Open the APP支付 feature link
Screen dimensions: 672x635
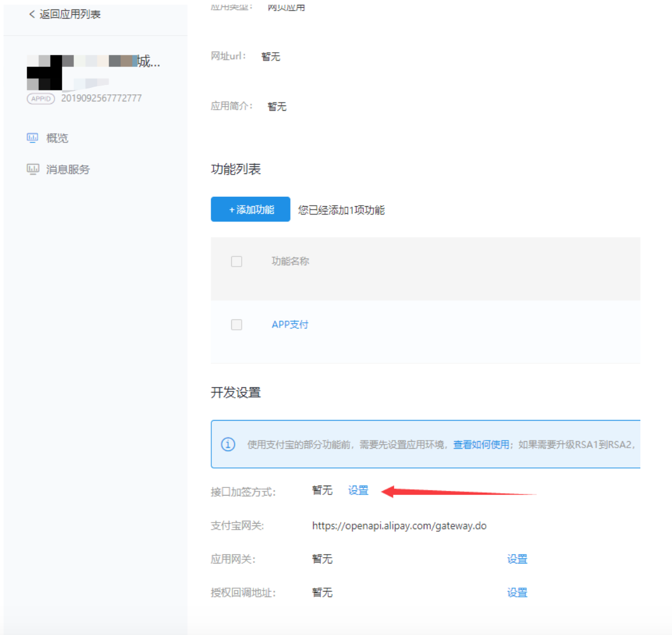(290, 325)
